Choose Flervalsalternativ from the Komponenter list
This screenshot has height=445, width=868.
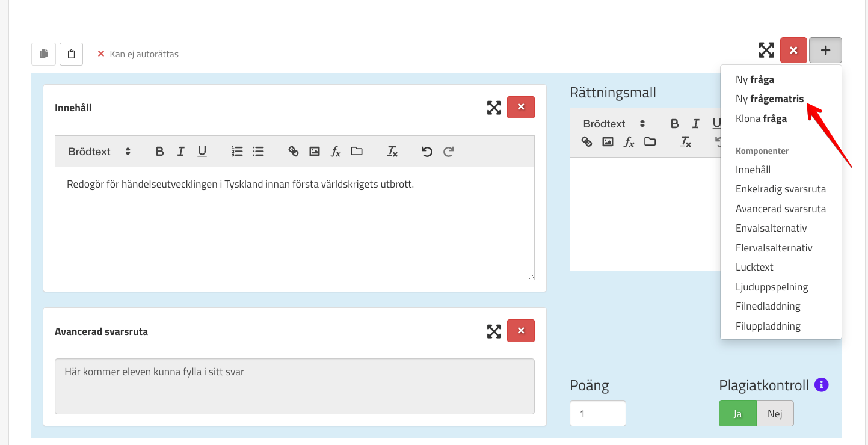tap(774, 248)
